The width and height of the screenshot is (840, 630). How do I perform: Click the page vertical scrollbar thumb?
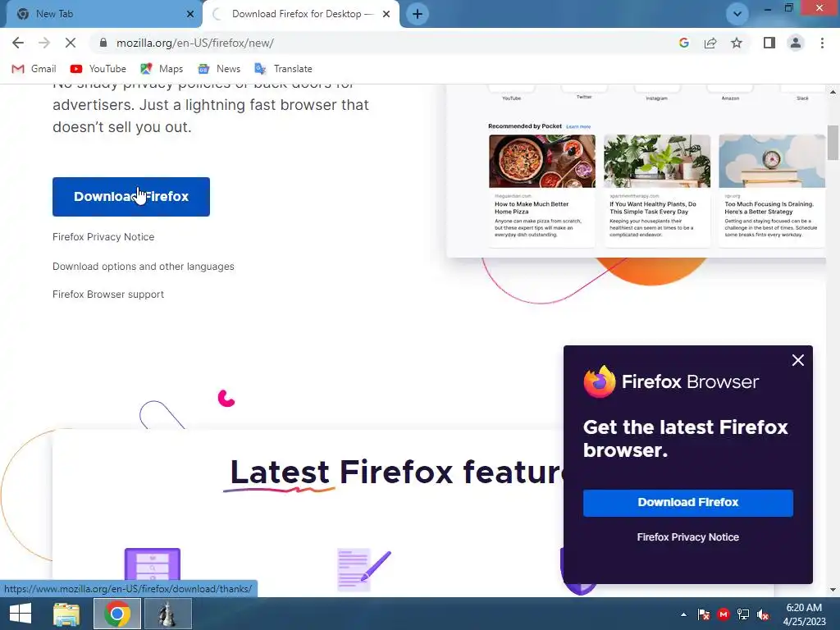[833, 142]
